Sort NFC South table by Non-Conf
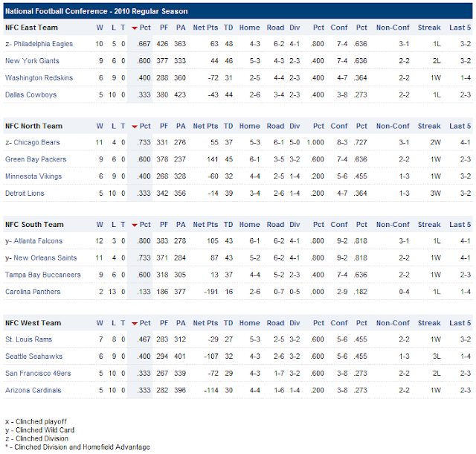This screenshot has height=454, width=476. coord(393,225)
